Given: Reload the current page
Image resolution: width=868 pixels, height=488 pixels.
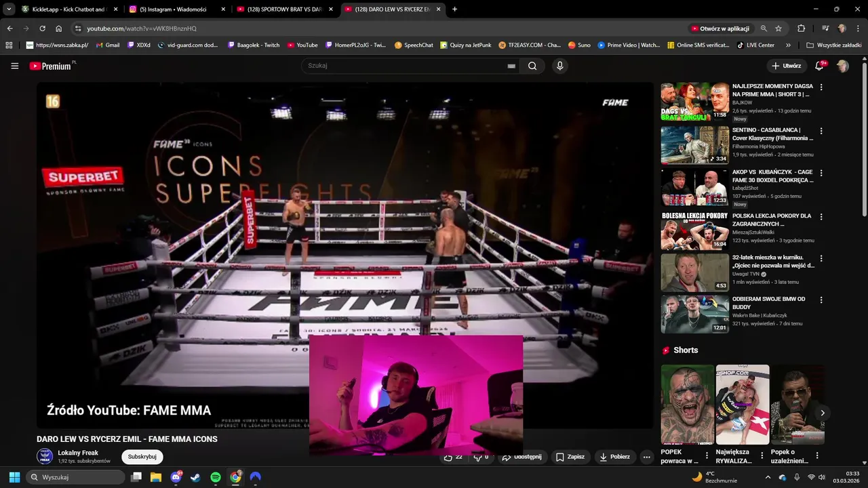Looking at the screenshot, I should click(x=42, y=28).
